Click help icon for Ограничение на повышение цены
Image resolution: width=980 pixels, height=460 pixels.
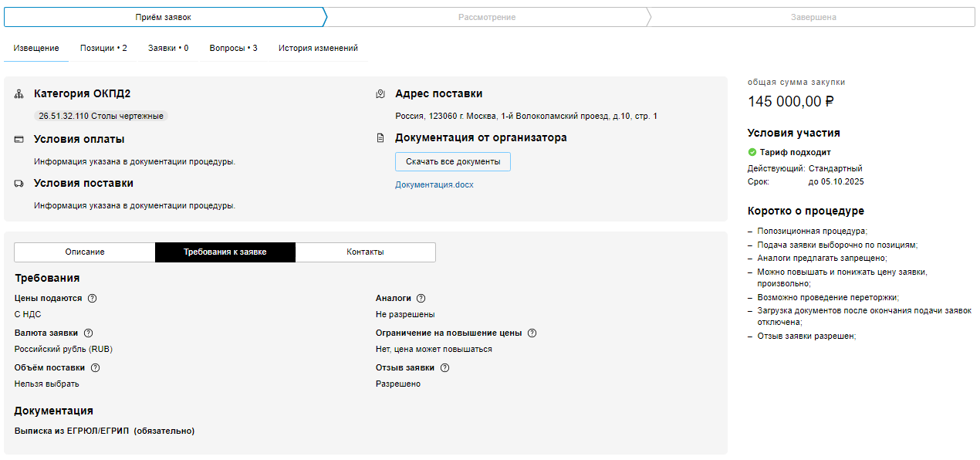(x=532, y=333)
